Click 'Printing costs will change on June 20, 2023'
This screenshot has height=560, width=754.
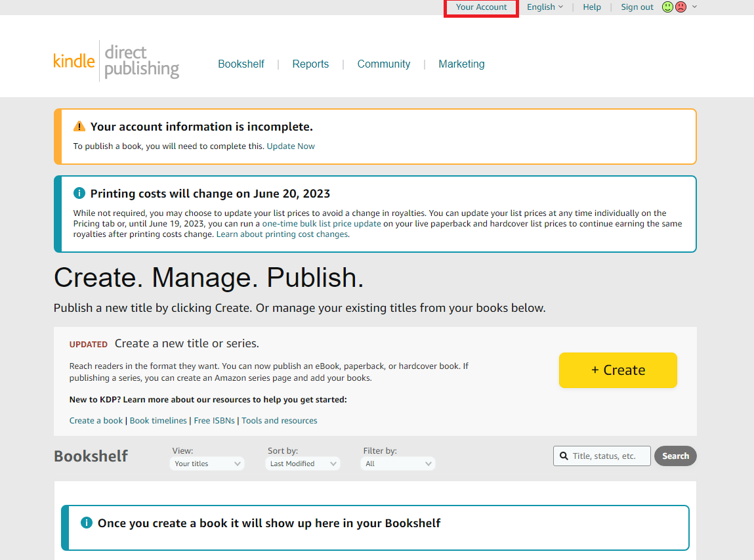coord(210,194)
